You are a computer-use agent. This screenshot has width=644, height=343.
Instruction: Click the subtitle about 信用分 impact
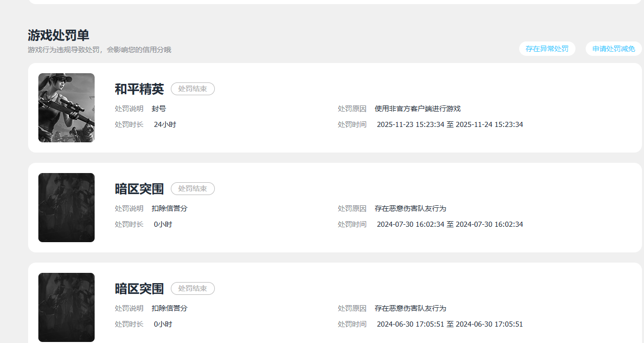point(99,50)
